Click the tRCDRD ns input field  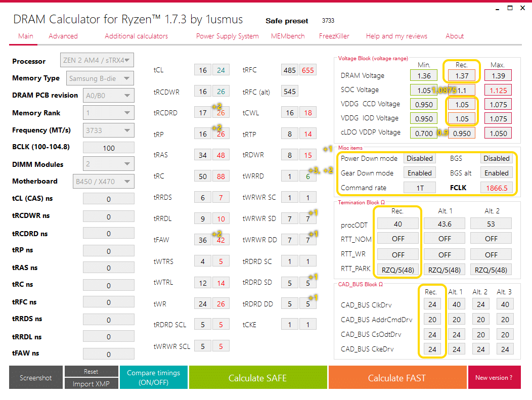pos(109,234)
